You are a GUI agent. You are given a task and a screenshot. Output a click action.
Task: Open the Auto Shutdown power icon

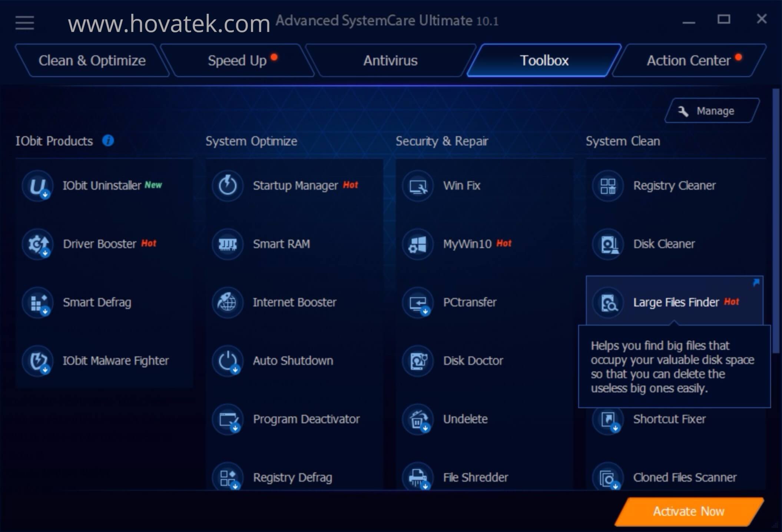pyautogui.click(x=228, y=361)
